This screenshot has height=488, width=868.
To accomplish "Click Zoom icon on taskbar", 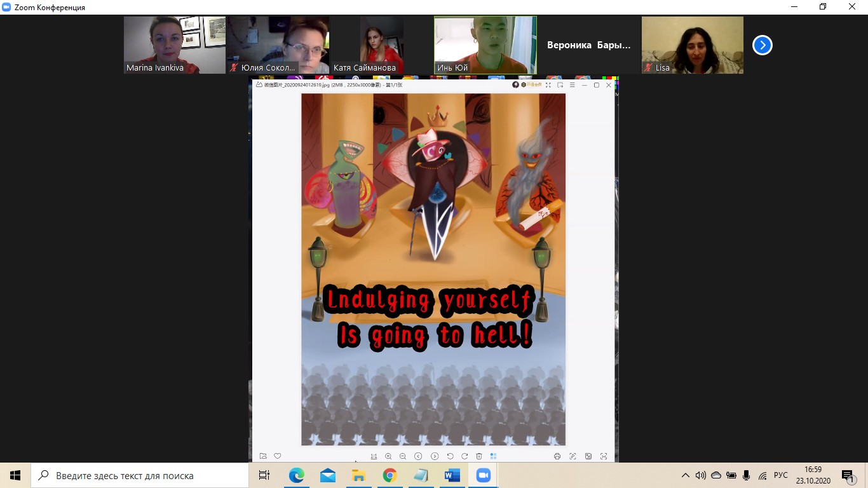I will point(484,475).
